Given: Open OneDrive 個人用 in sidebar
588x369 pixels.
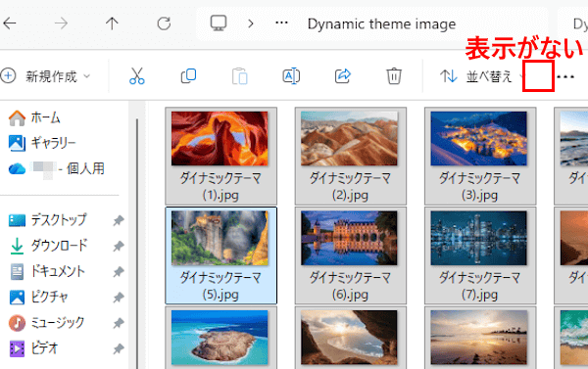Looking at the screenshot, I should click(56, 168).
